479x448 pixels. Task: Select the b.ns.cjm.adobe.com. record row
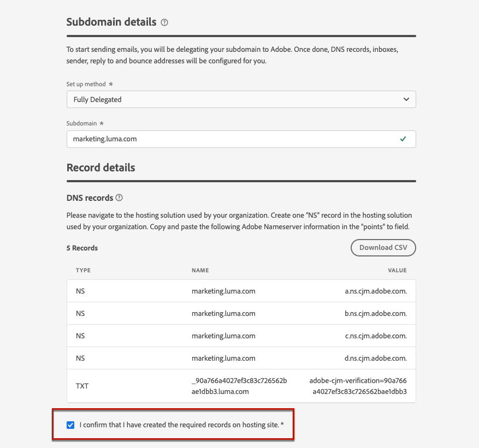point(241,313)
